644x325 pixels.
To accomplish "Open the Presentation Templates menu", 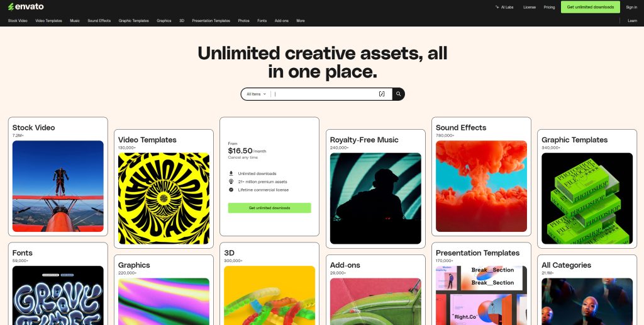I will 211,21.
